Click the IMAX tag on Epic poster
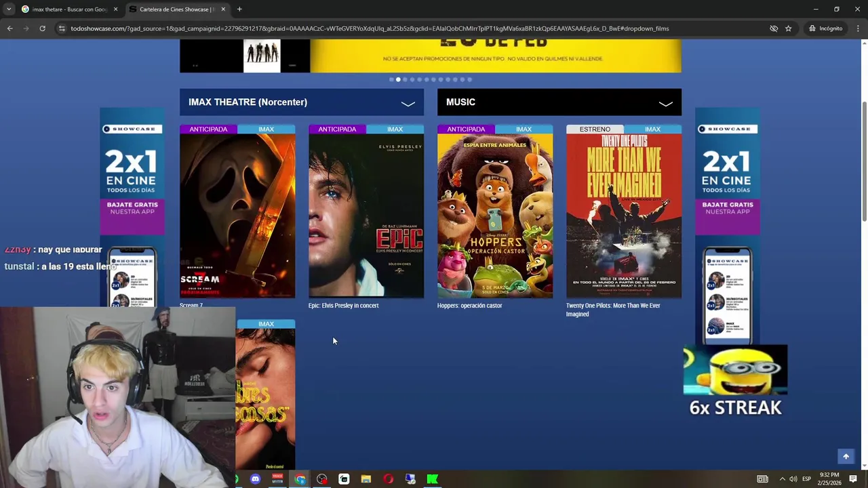The height and width of the screenshot is (488, 868). (x=395, y=129)
